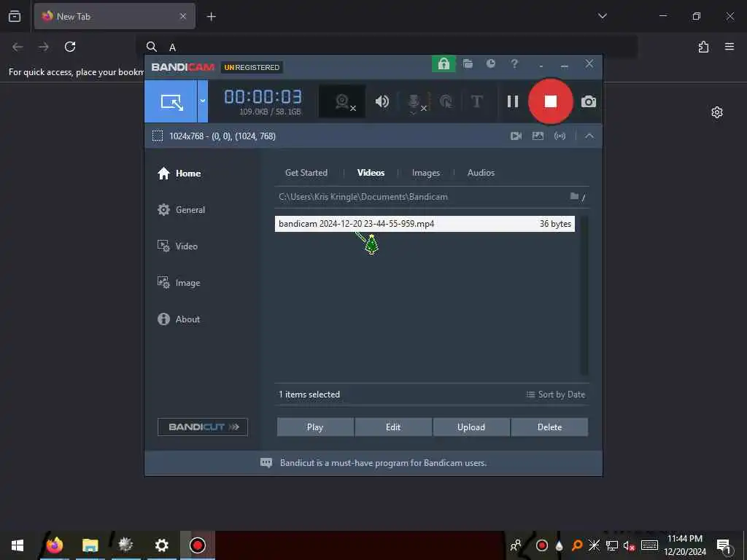Reload the Firefox page
The height and width of the screenshot is (560, 747).
coord(70,47)
